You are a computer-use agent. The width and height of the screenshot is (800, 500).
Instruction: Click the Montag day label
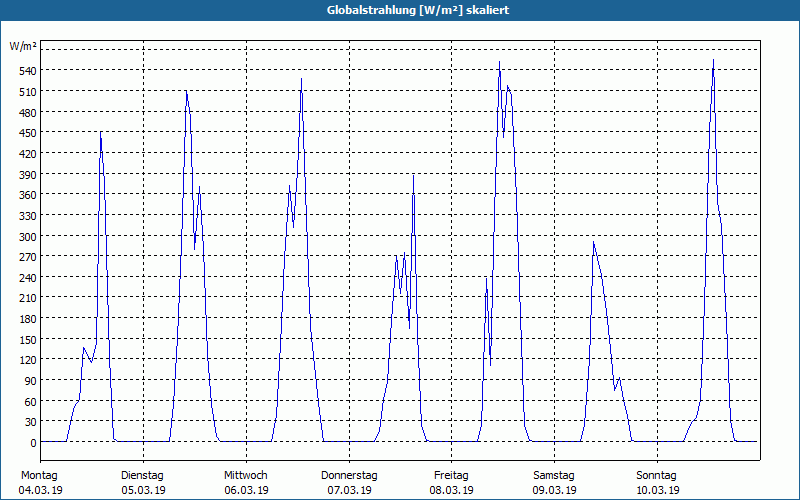39,476
